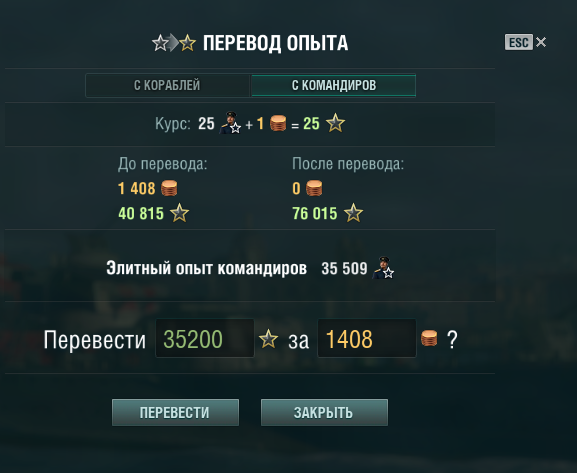Click doubloon icon next to 1 408
577x473 pixels.
pyautogui.click(x=169, y=188)
